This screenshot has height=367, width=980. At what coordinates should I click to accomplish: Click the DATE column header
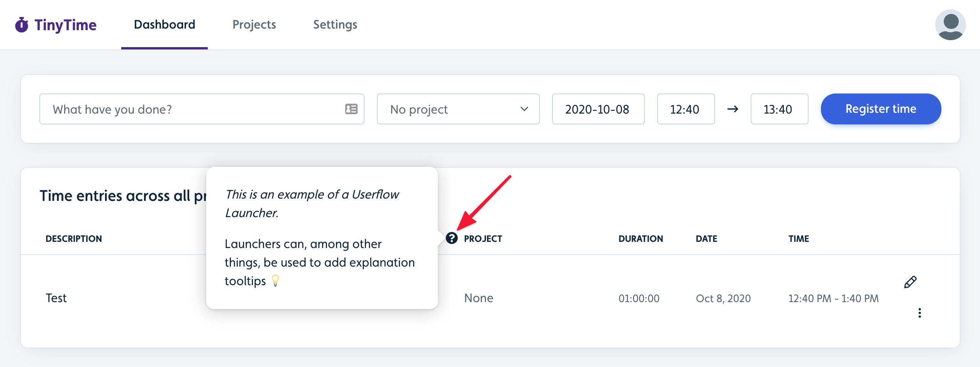(x=706, y=239)
